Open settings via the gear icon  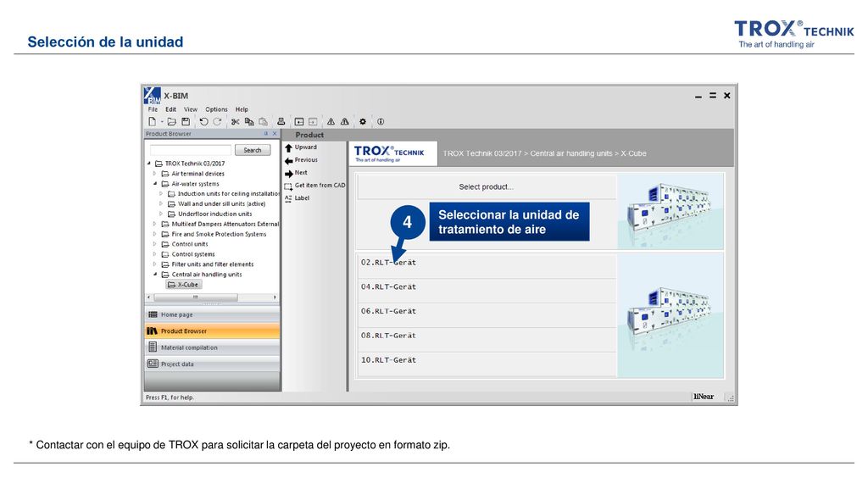point(363,122)
